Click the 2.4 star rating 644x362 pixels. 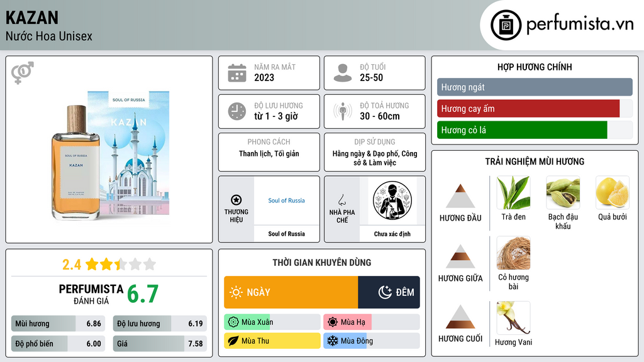click(x=109, y=265)
